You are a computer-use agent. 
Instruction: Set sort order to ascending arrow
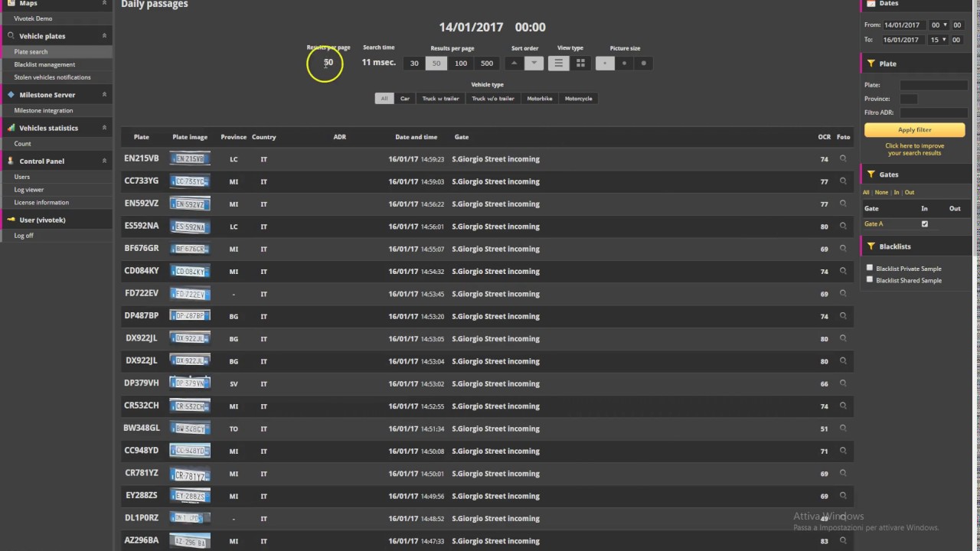point(514,64)
